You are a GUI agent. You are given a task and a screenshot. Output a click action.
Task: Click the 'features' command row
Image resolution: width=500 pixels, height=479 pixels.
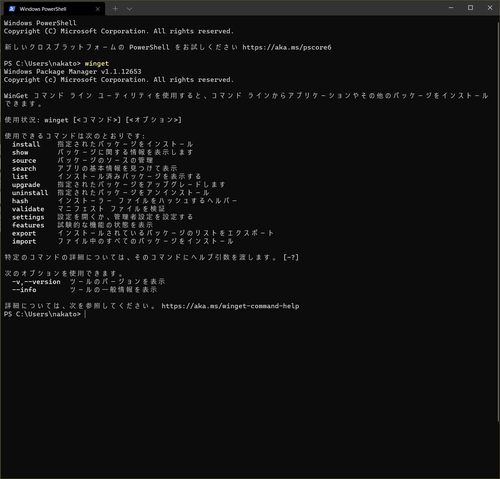point(83,225)
